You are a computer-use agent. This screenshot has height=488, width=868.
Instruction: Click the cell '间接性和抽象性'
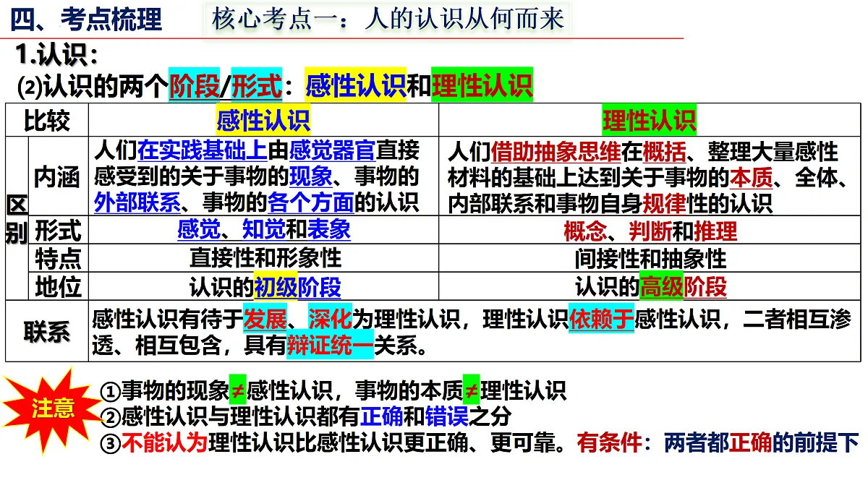coord(650,258)
